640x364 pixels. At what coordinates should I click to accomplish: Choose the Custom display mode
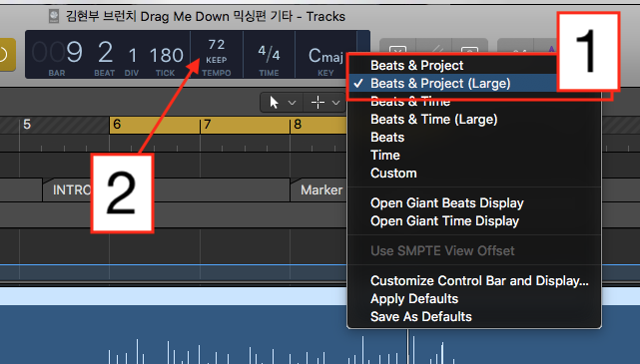tap(474, 173)
